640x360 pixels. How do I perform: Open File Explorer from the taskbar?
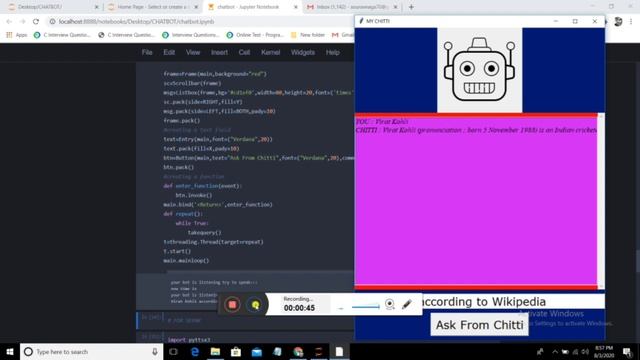tap(215, 351)
